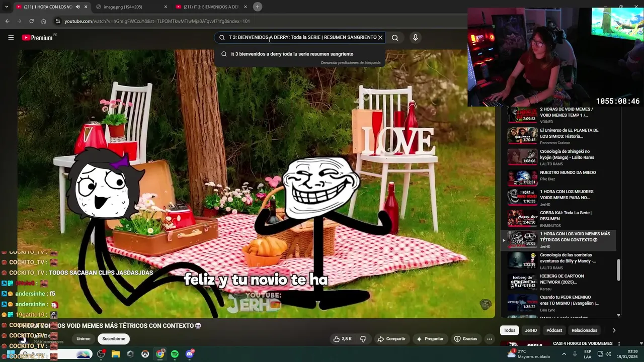Image resolution: width=644 pixels, height=362 pixels.
Task: Open more actions three-dot menu under video
Action: tap(489, 339)
